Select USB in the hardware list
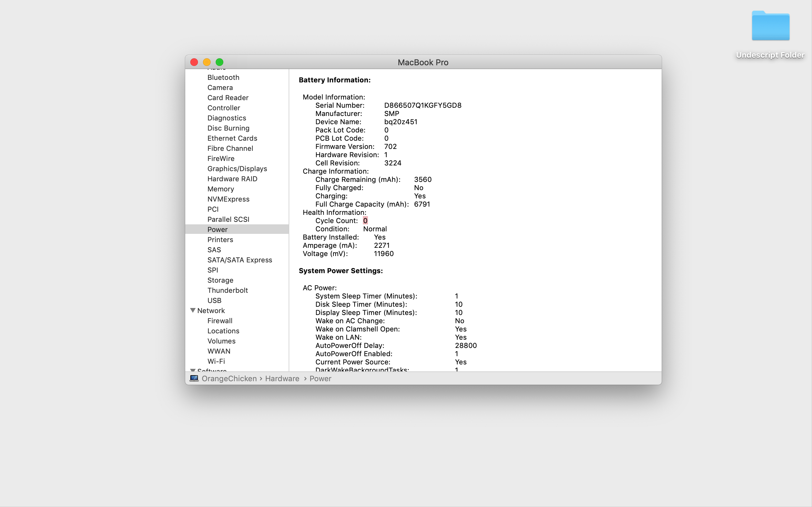 click(x=214, y=300)
